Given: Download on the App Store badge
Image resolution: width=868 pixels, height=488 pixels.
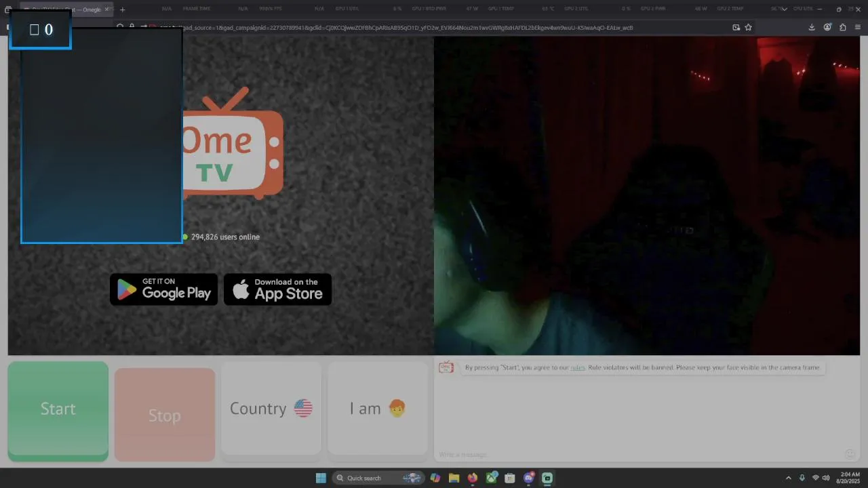Looking at the screenshot, I should (x=278, y=289).
